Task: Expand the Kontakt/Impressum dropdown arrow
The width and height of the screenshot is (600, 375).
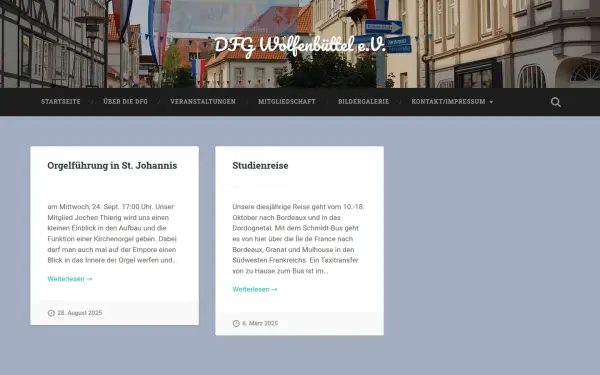Action: click(491, 102)
